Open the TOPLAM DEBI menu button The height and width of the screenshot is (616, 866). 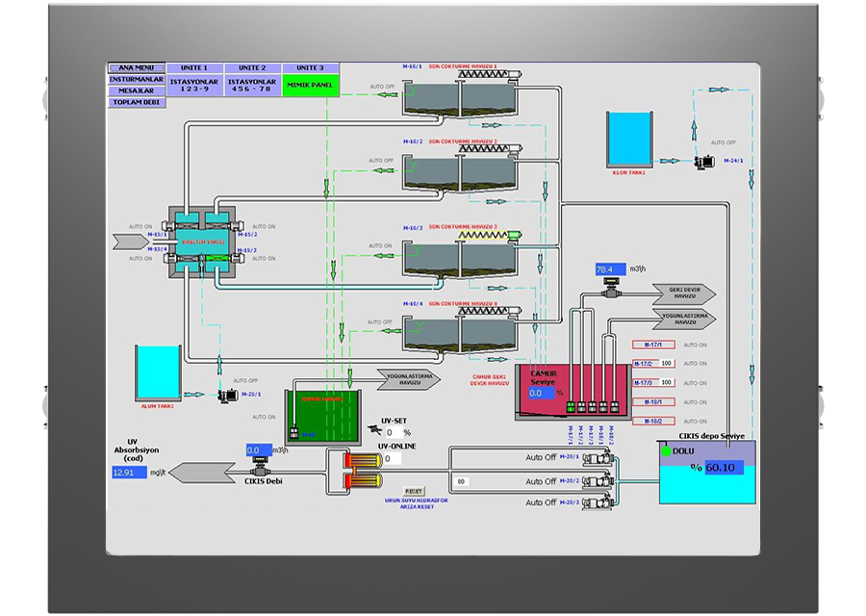click(137, 102)
